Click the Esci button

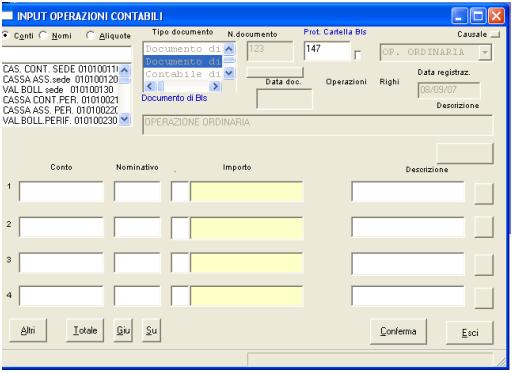point(470,332)
